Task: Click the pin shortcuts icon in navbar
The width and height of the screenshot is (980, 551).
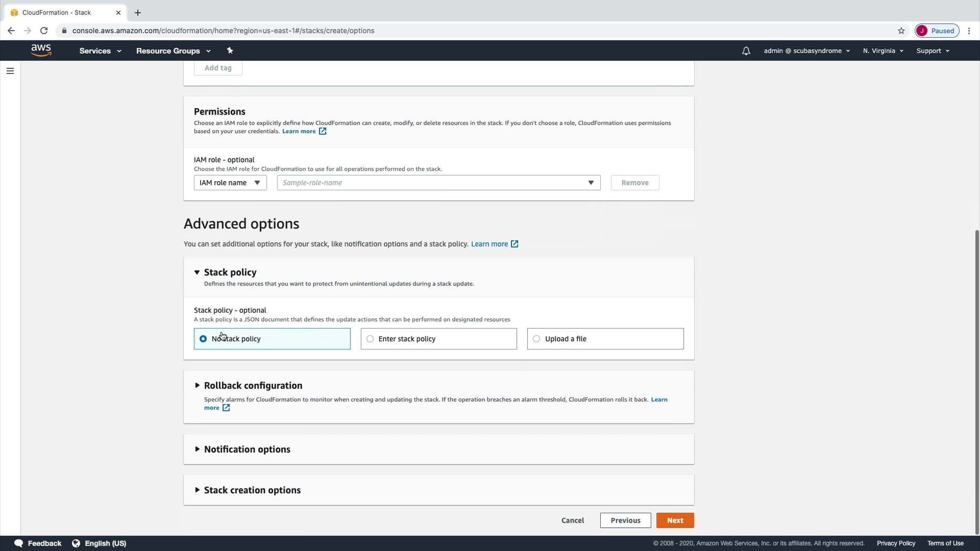Action: click(x=230, y=51)
